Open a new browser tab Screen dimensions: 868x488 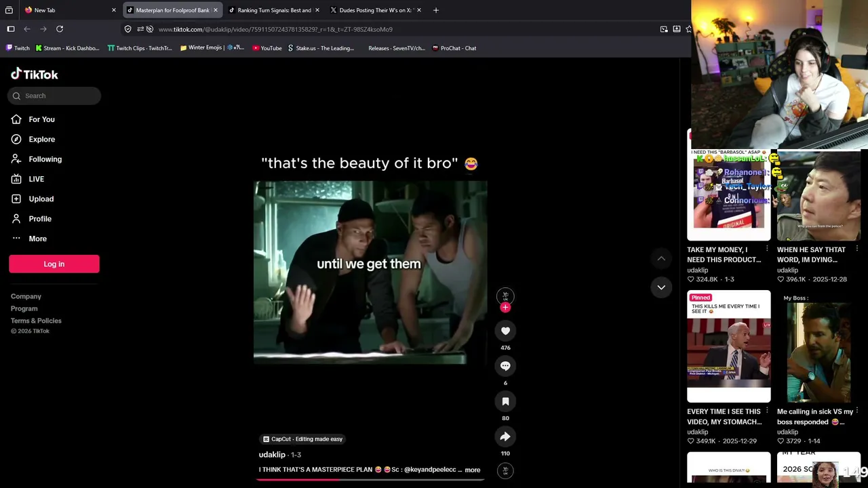pyautogui.click(x=436, y=10)
